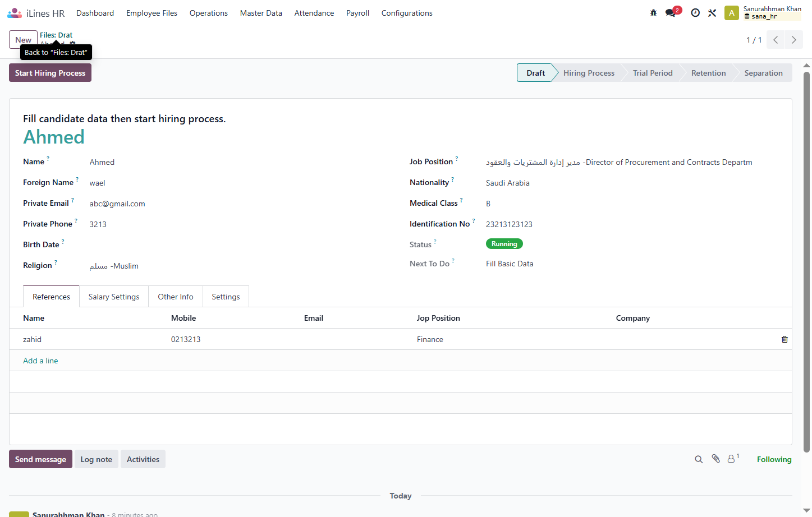Click the Send message button

point(40,459)
